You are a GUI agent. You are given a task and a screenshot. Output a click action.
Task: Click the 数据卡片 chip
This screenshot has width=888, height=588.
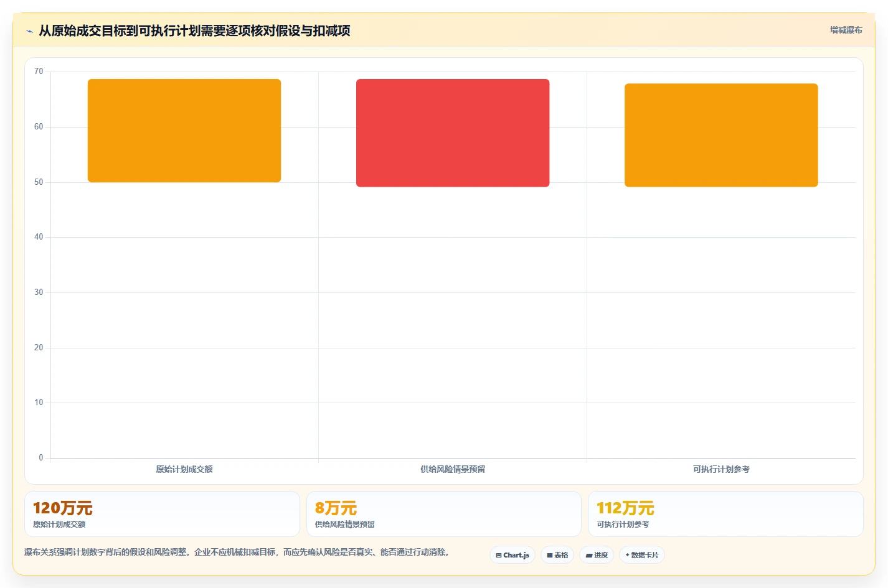pos(642,555)
